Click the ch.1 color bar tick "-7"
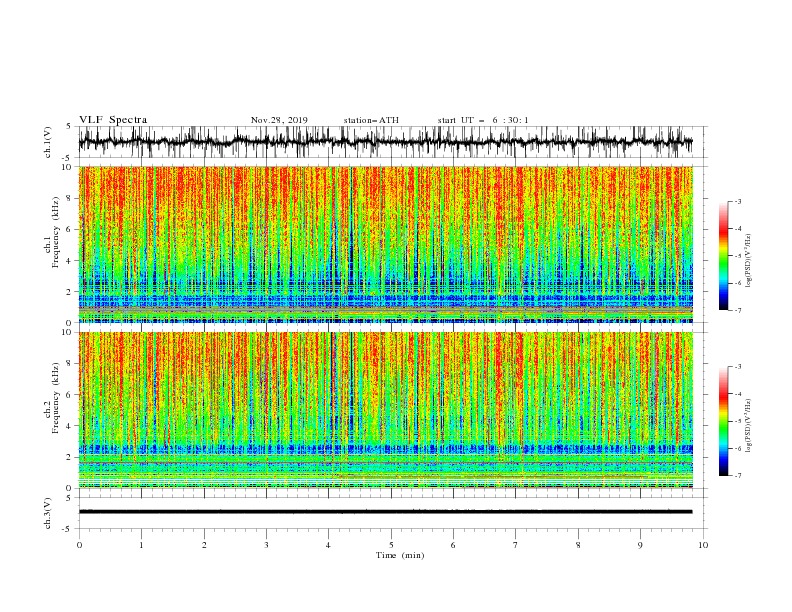Screen dimensions: 792x612 coord(738,310)
